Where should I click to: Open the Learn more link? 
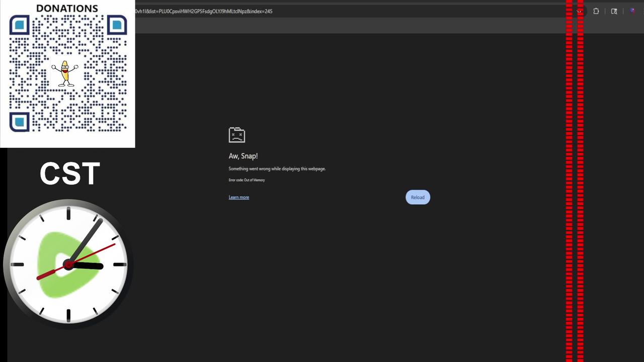(x=238, y=197)
